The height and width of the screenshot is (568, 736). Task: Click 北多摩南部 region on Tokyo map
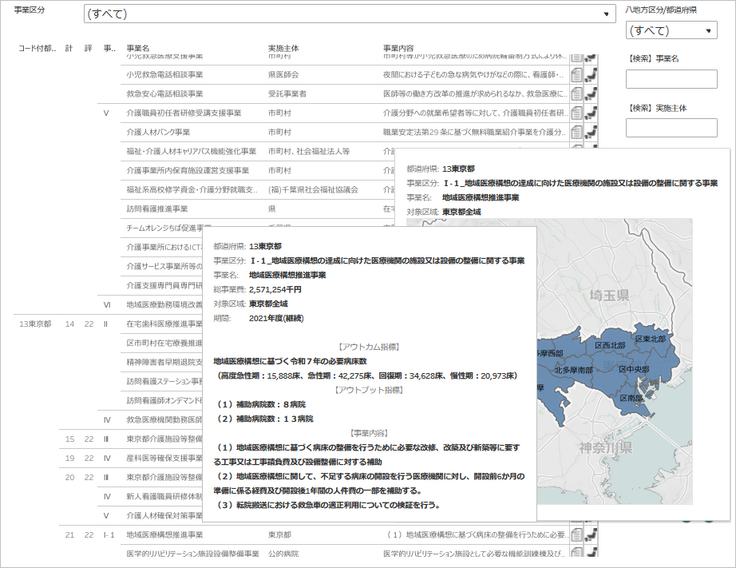click(x=573, y=369)
